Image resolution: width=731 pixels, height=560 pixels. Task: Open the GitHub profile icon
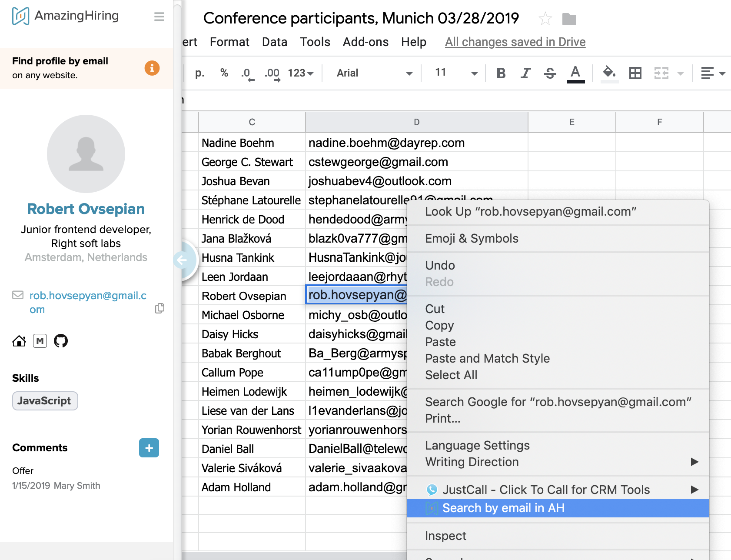click(x=61, y=341)
